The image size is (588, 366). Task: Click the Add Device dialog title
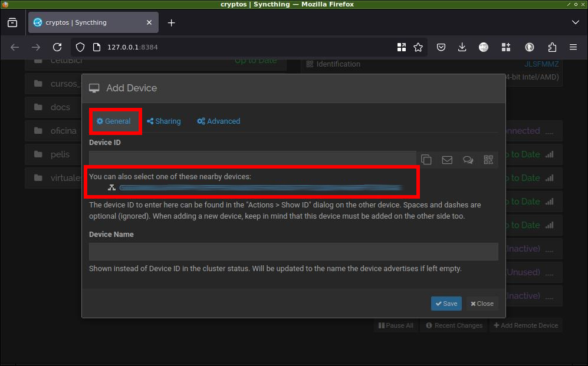click(x=132, y=88)
